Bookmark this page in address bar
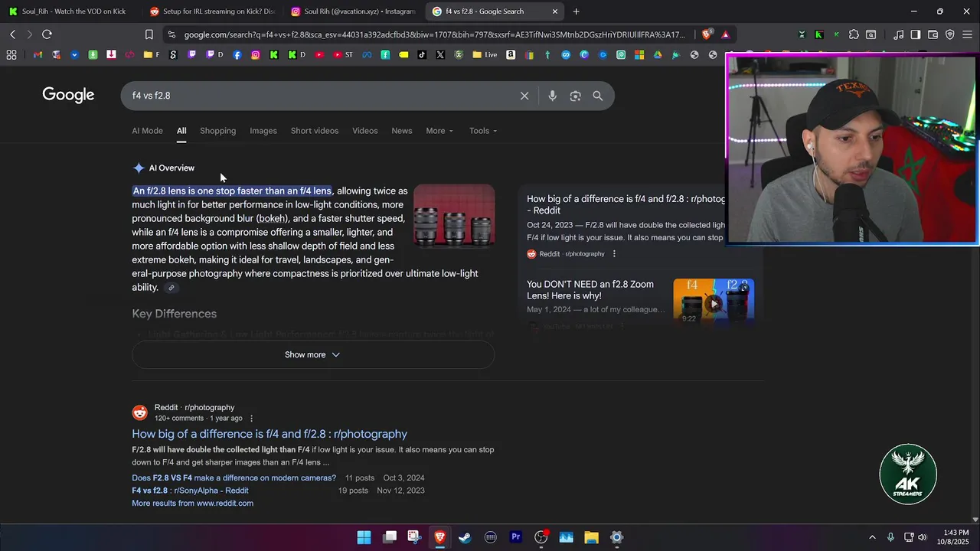Image resolution: width=980 pixels, height=551 pixels. 149,34
